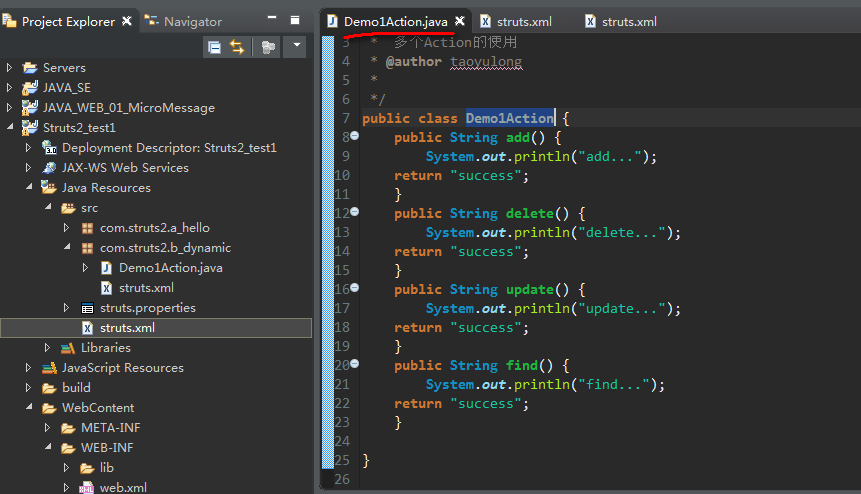Click the JAX-WS Web Services icon
Viewport: 861px width, 494px height.
coord(49,168)
